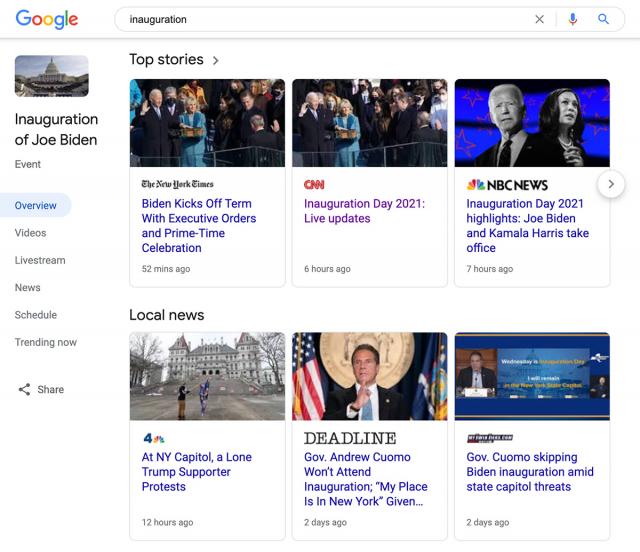Click the Cuomo video briefing thumbnail
Image resolution: width=640 pixels, height=552 pixels.
tap(532, 376)
